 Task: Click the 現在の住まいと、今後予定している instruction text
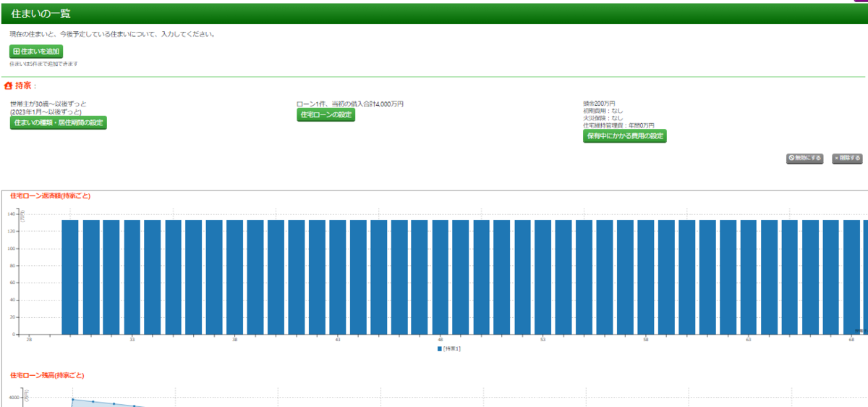tap(112, 34)
